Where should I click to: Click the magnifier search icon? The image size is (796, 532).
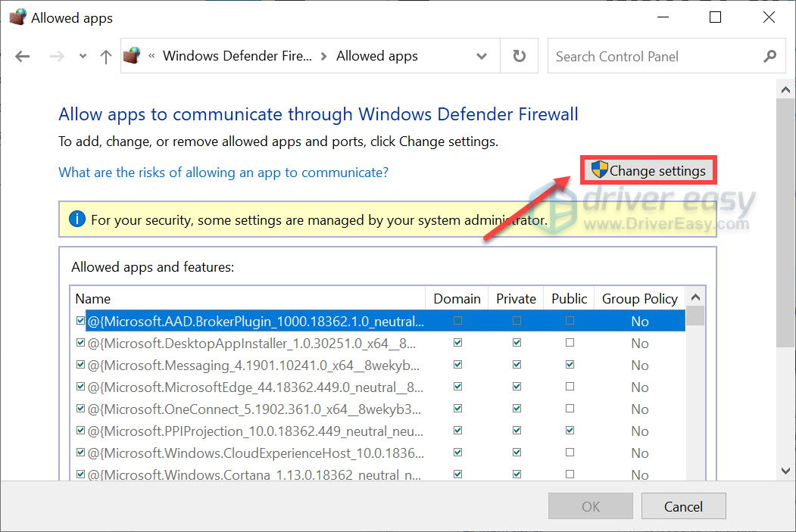click(x=769, y=56)
